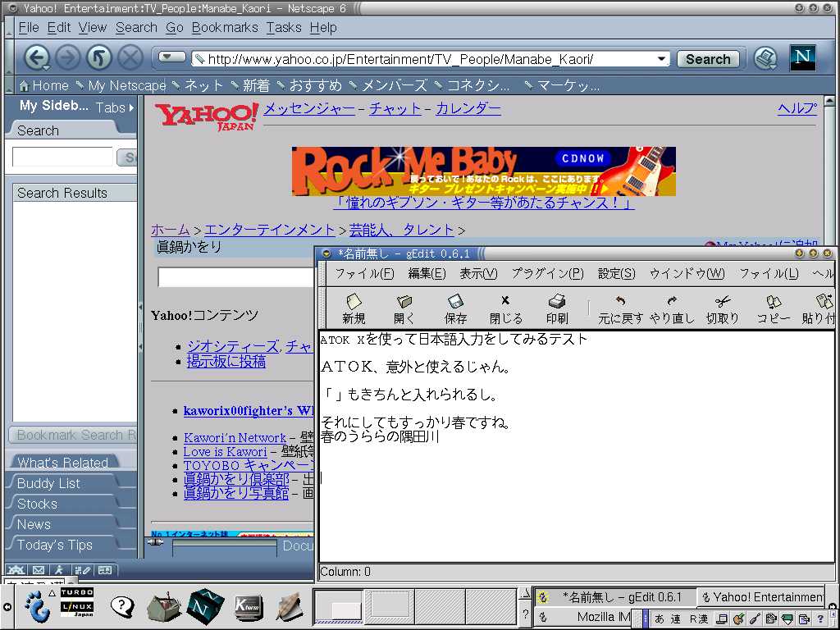
Task: Click the Netscape Forward arrow button
Action: click(67, 58)
